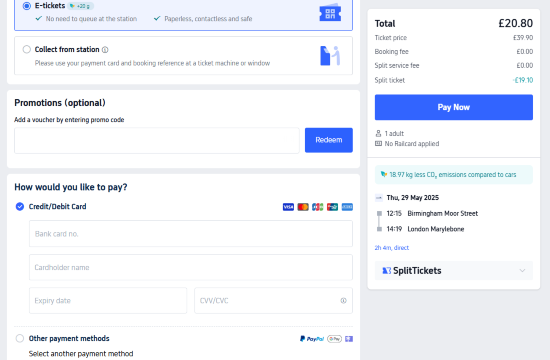
Task: Focus the promo code input field
Action: [x=157, y=140]
